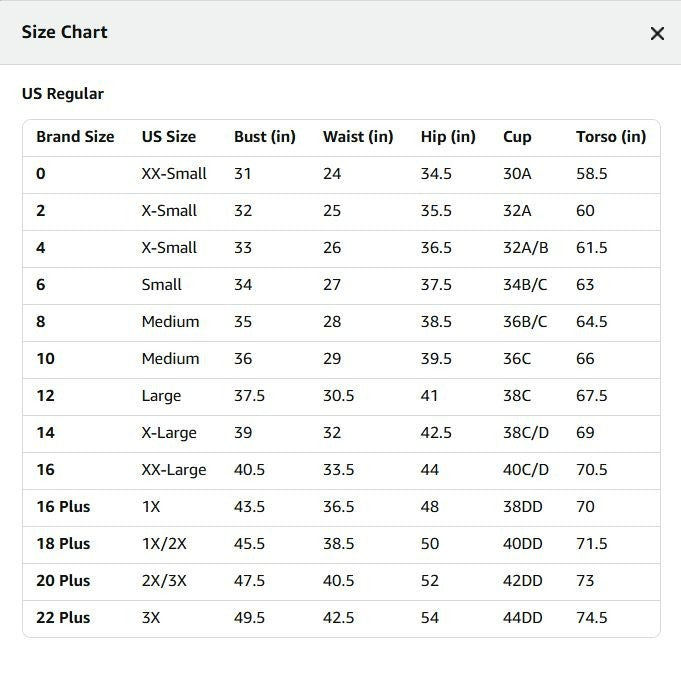681x677 pixels.
Task: Click bust value 37.5
Action: tap(249, 396)
